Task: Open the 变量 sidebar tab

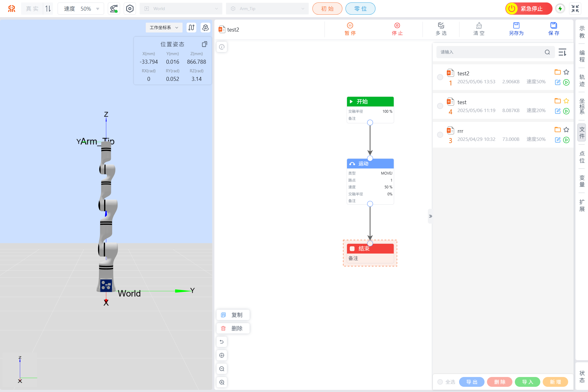Action: (582, 181)
